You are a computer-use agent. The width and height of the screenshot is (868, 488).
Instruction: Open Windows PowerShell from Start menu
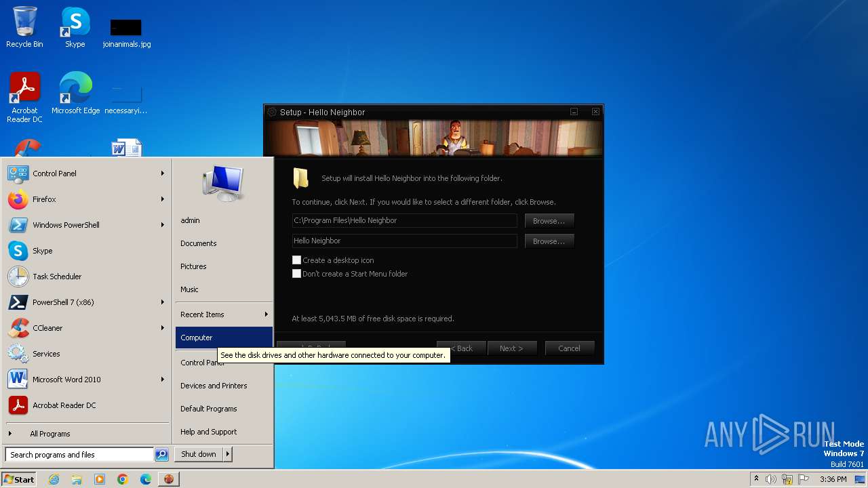[87, 225]
